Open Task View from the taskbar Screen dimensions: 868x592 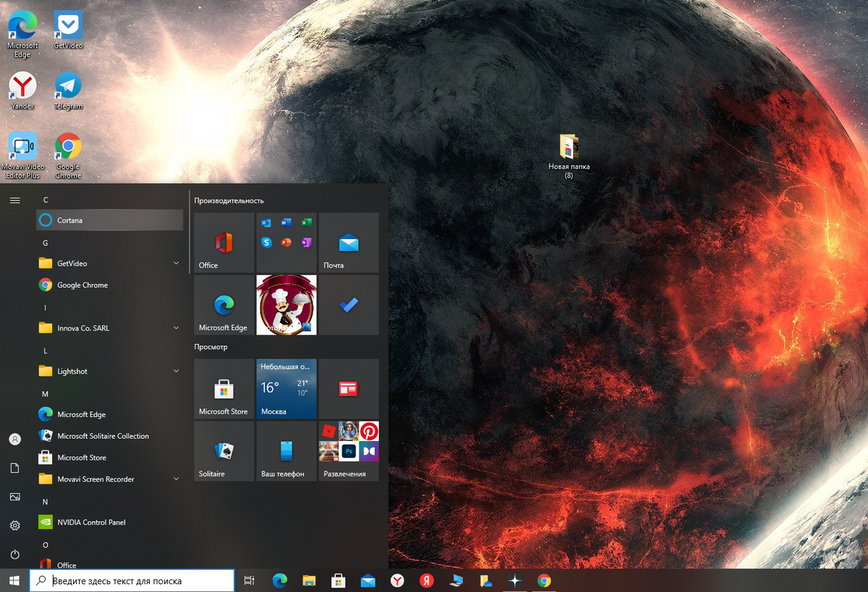[x=249, y=580]
